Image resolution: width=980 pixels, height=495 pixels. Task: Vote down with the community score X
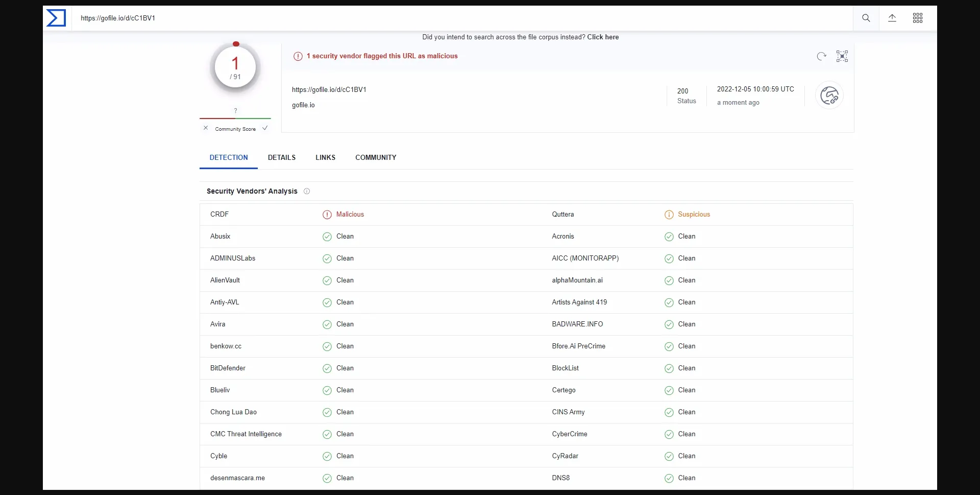206,128
